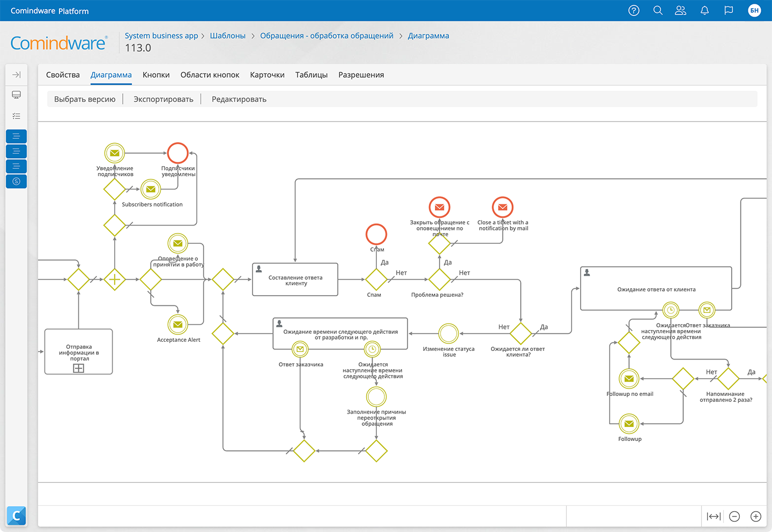Open the Области кнопок tab
This screenshot has height=532, width=772.
click(x=210, y=75)
